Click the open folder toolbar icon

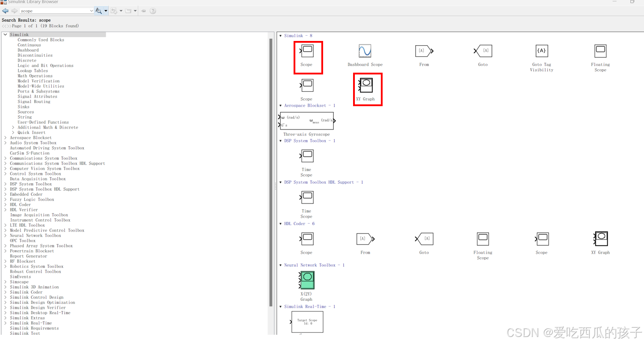point(128,11)
